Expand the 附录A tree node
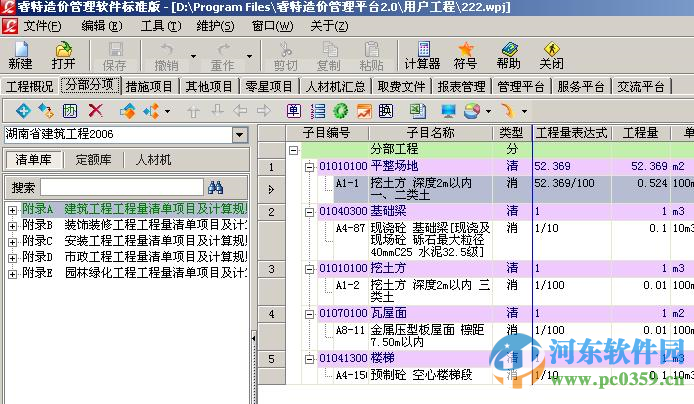The height and width of the screenshot is (404, 694). pyautogui.click(x=12, y=210)
